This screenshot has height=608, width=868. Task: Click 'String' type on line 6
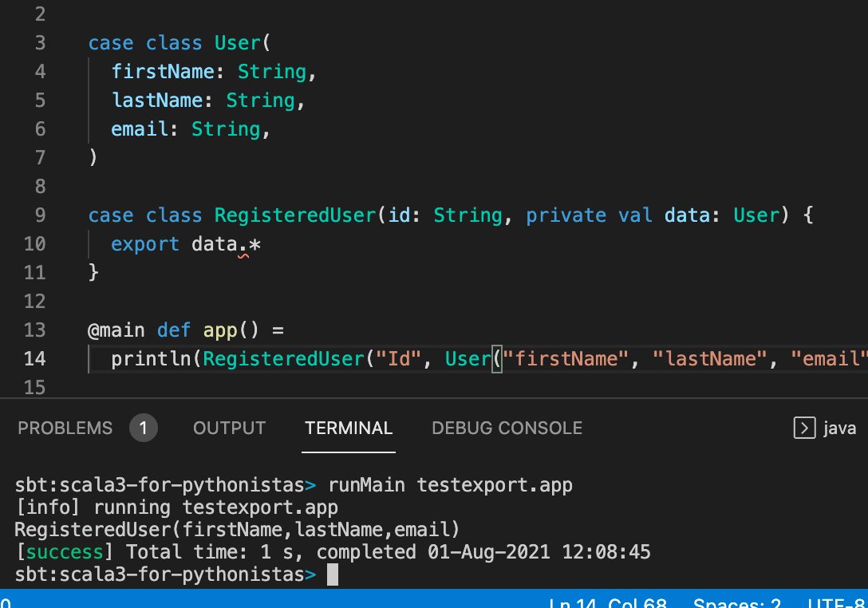pos(226,129)
